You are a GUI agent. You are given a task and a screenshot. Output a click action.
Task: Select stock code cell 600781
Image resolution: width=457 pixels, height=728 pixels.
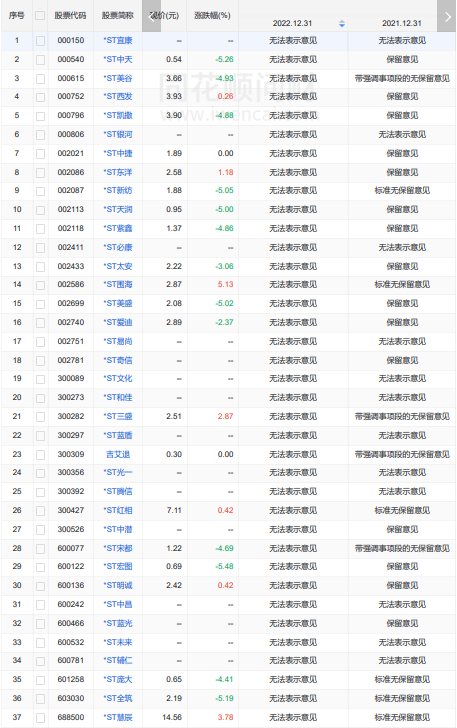point(71,660)
